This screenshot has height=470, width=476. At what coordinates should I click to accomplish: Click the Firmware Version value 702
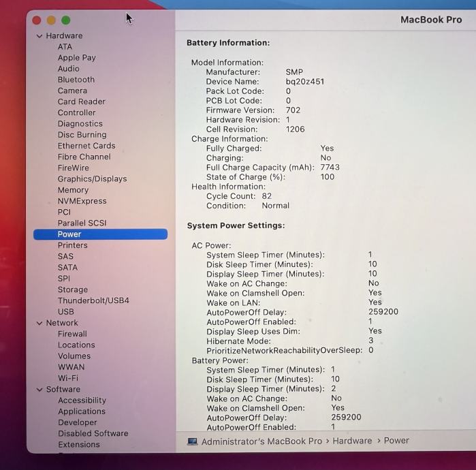293,110
